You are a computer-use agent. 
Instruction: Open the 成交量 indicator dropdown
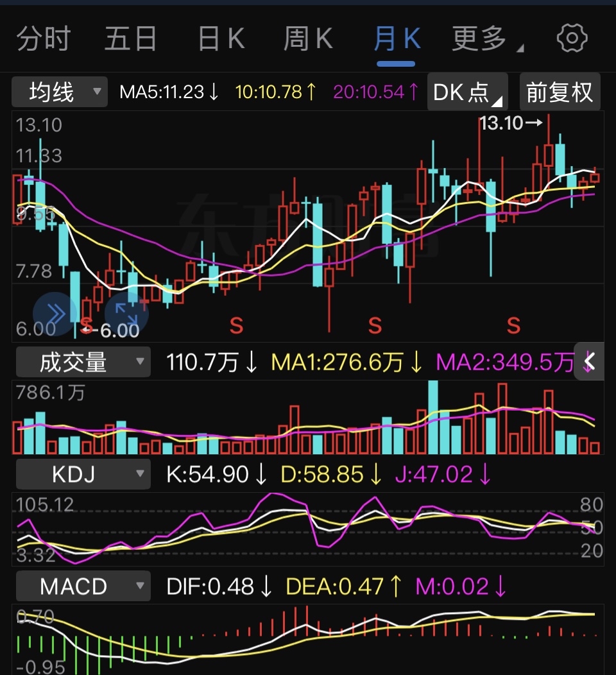pos(83,362)
